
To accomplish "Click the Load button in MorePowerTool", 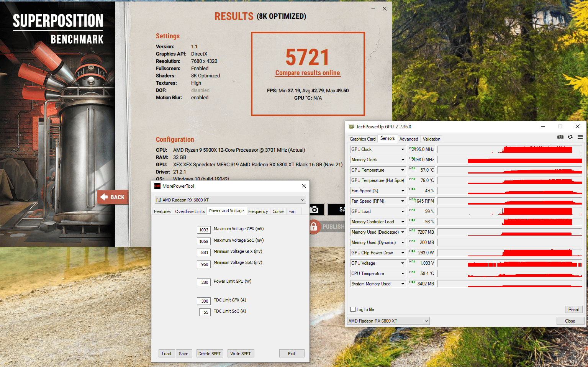I will (x=167, y=354).
